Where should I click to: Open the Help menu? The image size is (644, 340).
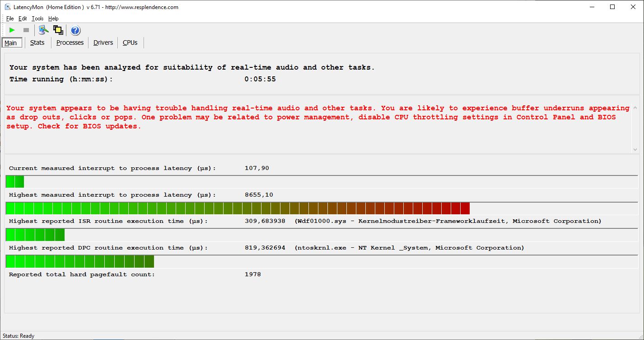click(53, 19)
